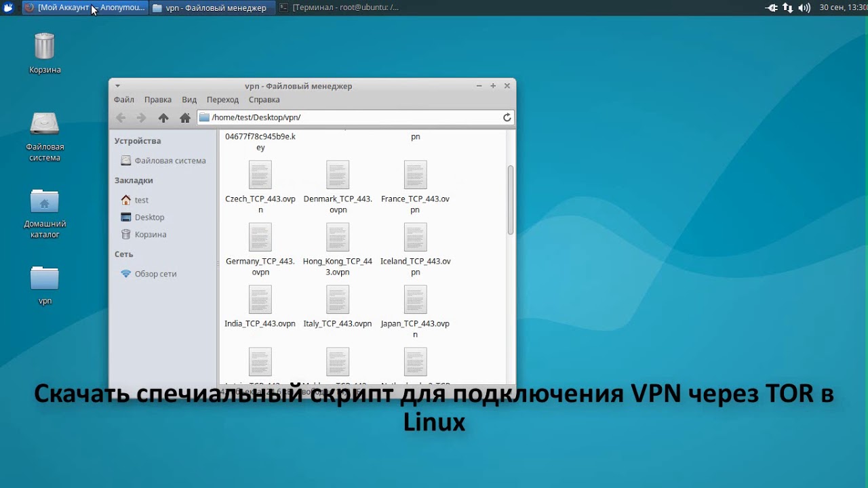Image resolution: width=868 pixels, height=488 pixels.
Task: Open the Файл menu
Action: click(x=124, y=100)
